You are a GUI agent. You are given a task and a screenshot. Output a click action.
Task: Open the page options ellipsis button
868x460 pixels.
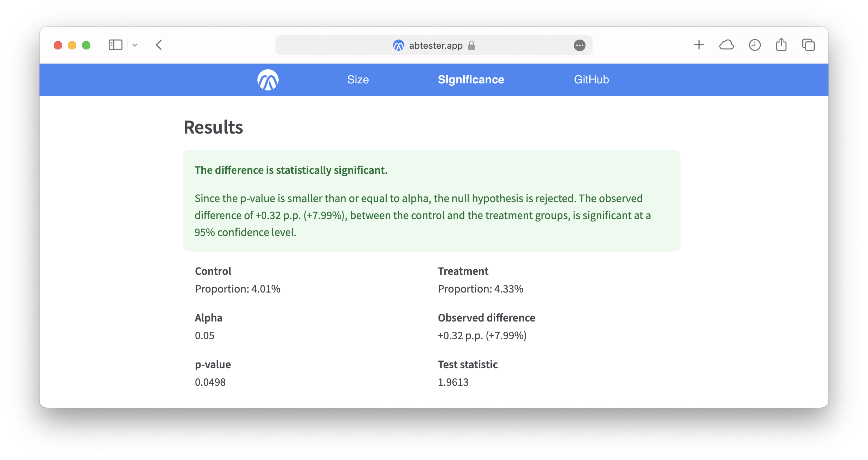pos(579,46)
